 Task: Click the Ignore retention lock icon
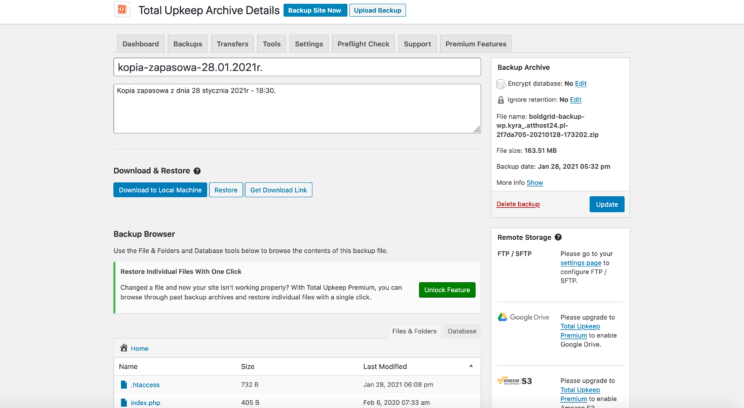tap(501, 100)
